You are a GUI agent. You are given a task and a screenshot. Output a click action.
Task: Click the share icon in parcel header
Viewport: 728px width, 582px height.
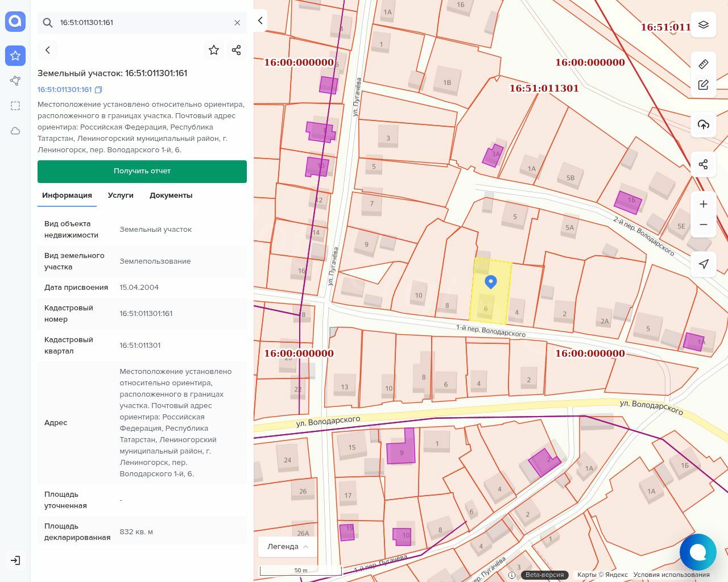[237, 50]
